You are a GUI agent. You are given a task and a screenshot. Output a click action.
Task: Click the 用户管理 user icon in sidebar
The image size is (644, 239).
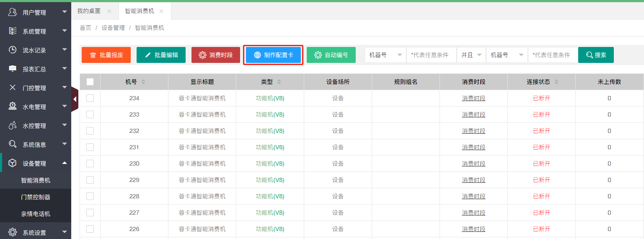click(x=13, y=12)
